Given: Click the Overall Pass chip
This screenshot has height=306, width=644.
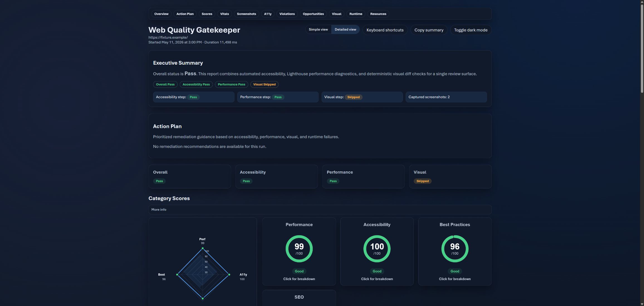Looking at the screenshot, I should coord(165,84).
